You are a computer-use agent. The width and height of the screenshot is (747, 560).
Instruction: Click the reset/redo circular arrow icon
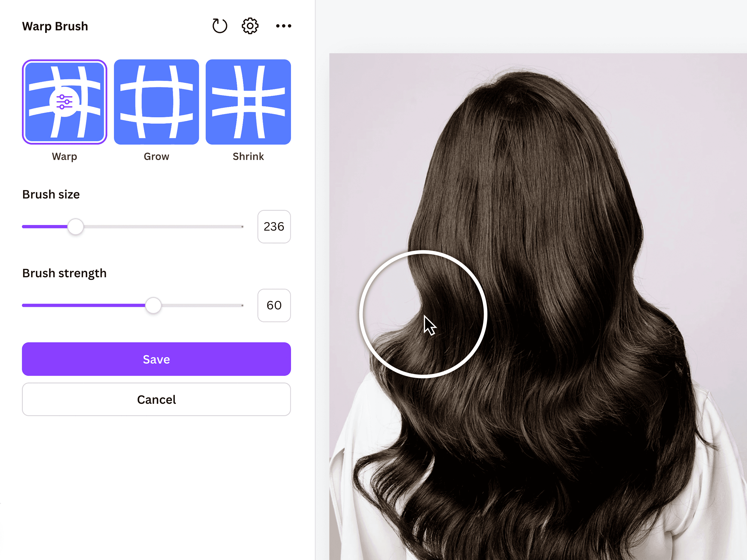(x=220, y=26)
